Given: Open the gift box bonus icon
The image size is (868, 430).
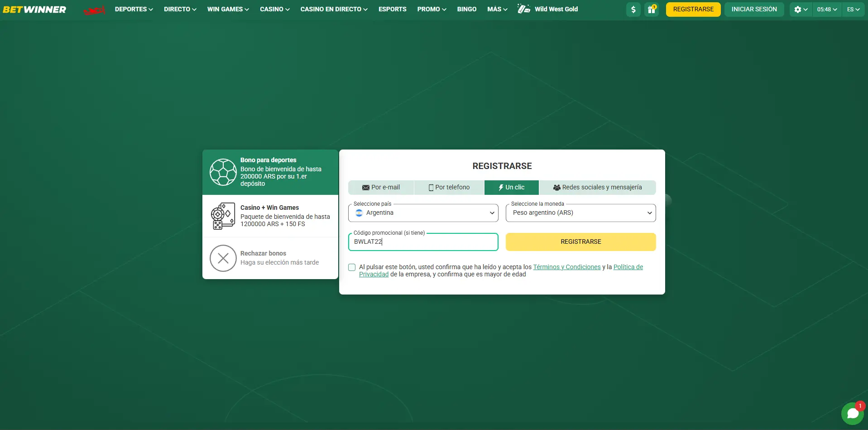Looking at the screenshot, I should click(651, 10).
